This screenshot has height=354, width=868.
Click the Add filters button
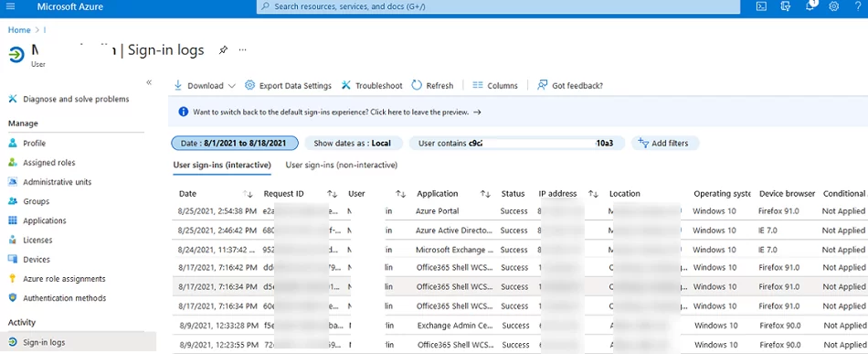pos(665,143)
